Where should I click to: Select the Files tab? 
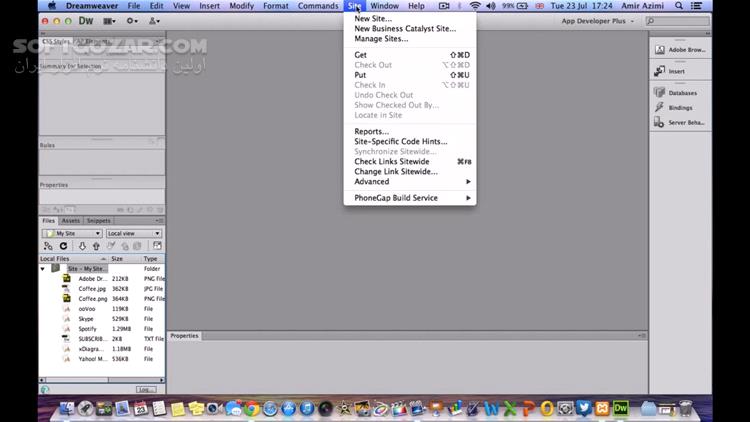48,221
